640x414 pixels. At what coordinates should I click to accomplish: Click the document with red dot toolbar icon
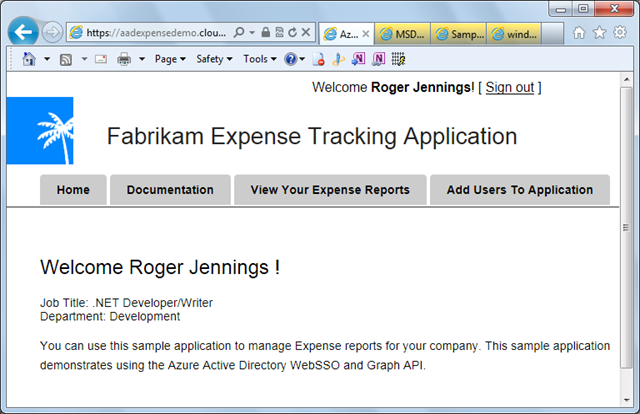tap(318, 59)
